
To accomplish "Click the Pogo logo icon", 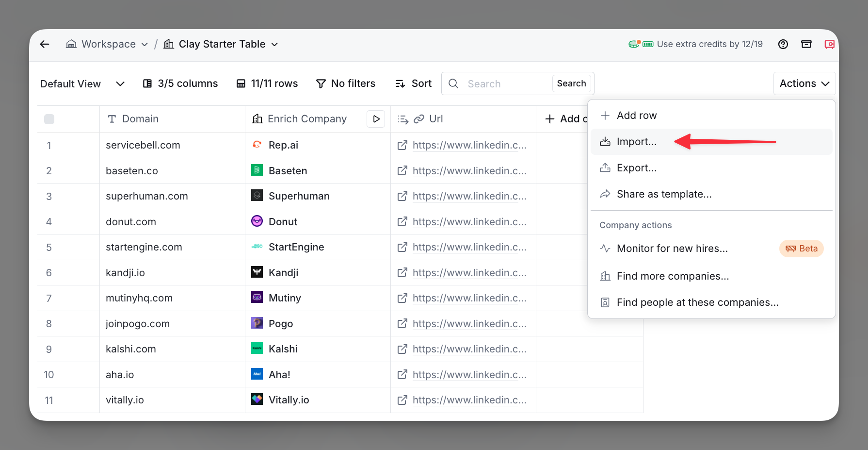I will click(257, 323).
